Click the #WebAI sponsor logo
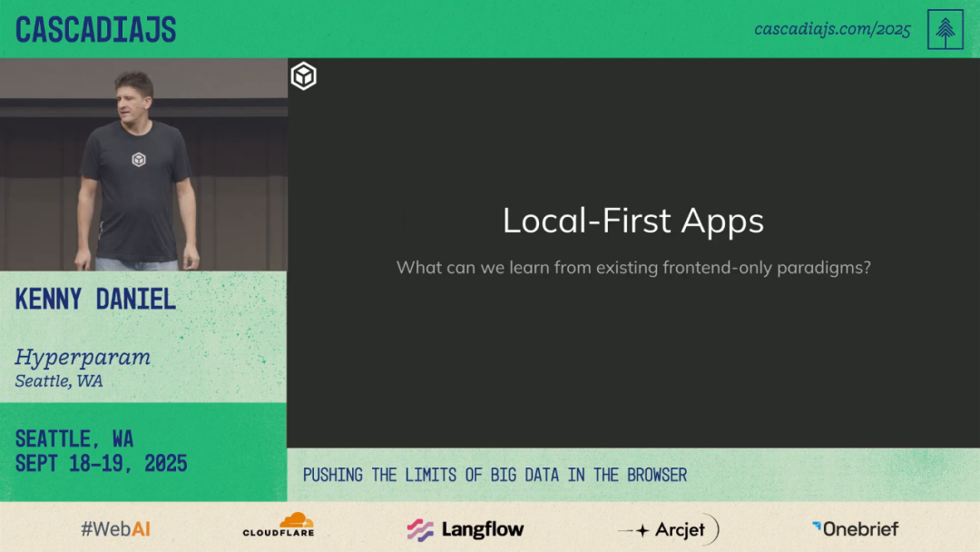This screenshot has height=552, width=980. pos(115,529)
